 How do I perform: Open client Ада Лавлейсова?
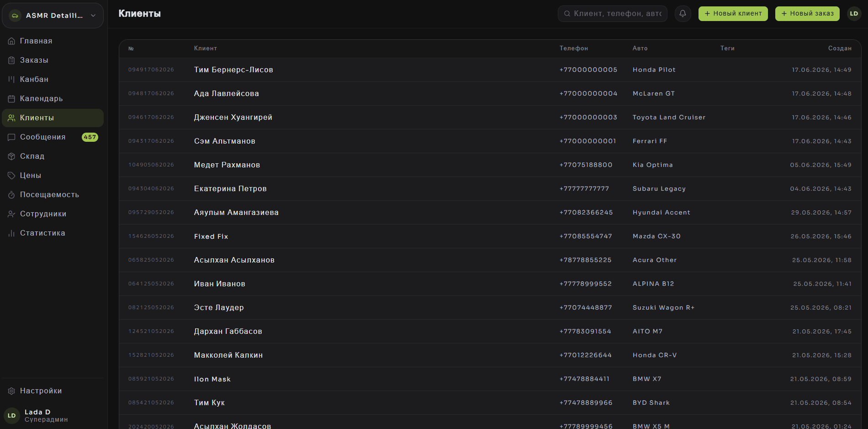pyautogui.click(x=226, y=94)
